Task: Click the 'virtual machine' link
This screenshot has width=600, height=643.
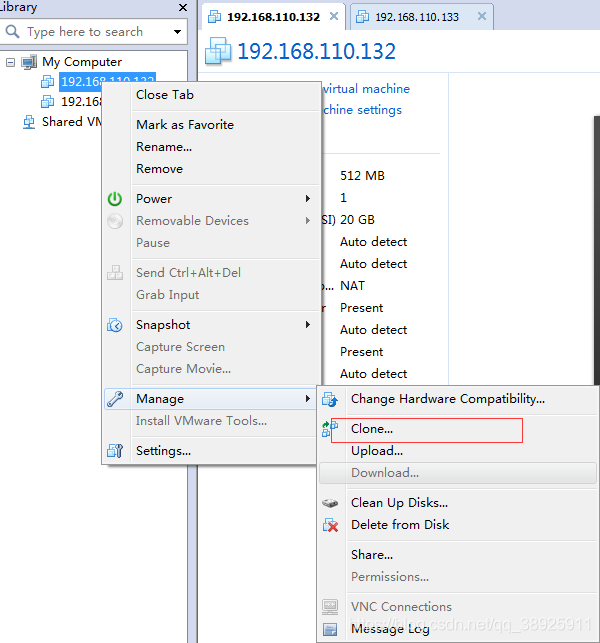Action: 366,89
